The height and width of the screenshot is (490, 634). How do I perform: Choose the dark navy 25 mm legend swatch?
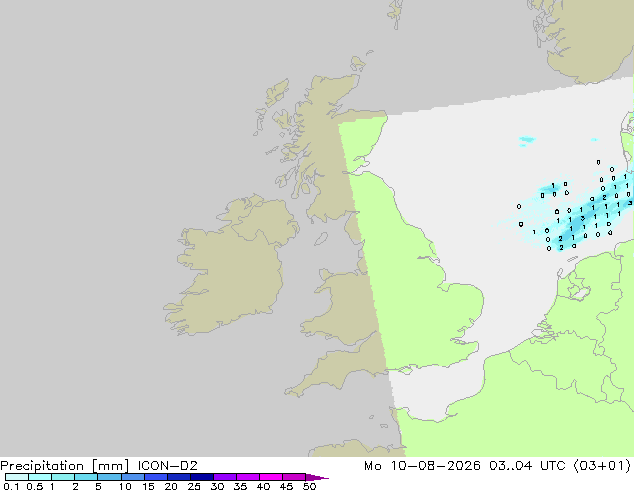202,477
